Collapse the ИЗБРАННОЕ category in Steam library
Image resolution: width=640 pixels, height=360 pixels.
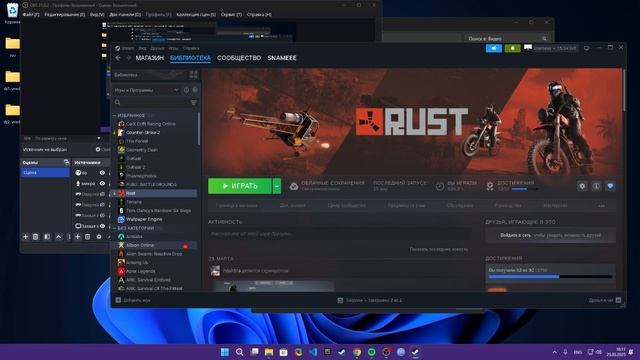[115, 116]
